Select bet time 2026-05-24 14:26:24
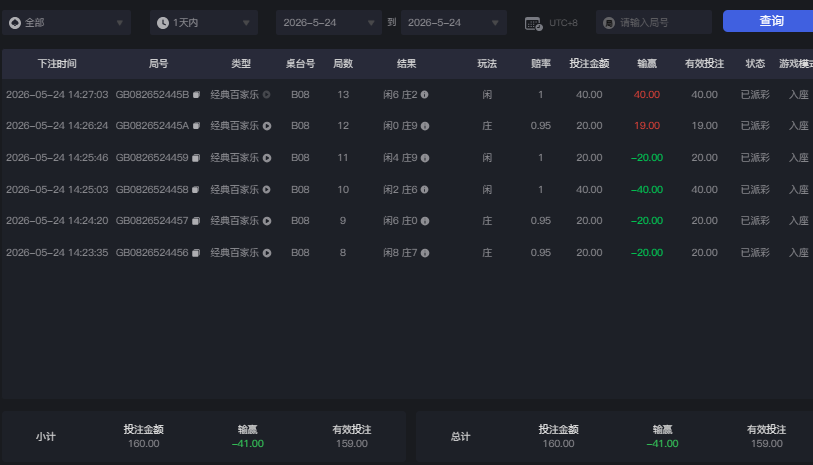The height and width of the screenshot is (465, 813). click(x=57, y=126)
